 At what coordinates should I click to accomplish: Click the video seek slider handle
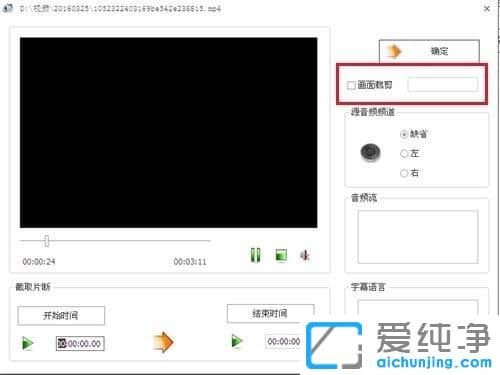[47, 241]
